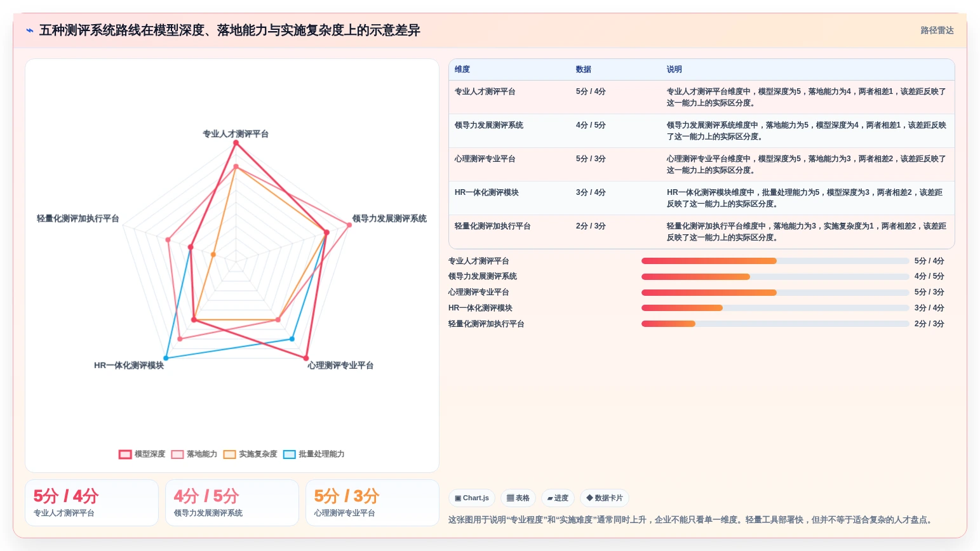This screenshot has width=980, height=551.
Task: Click the HR一体化测评模块 progress bar
Action: [x=775, y=308]
